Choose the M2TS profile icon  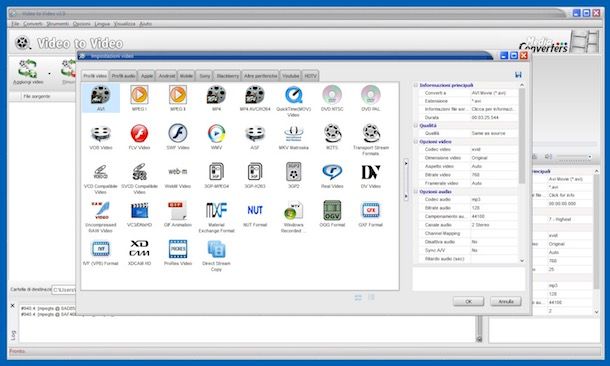tap(332, 133)
